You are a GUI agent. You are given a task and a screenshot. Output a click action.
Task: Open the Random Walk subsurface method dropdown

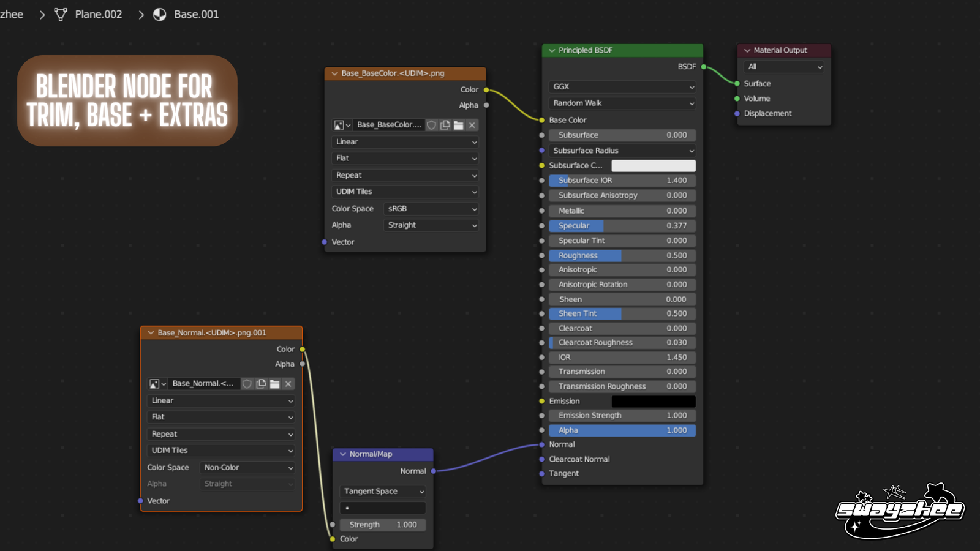622,103
